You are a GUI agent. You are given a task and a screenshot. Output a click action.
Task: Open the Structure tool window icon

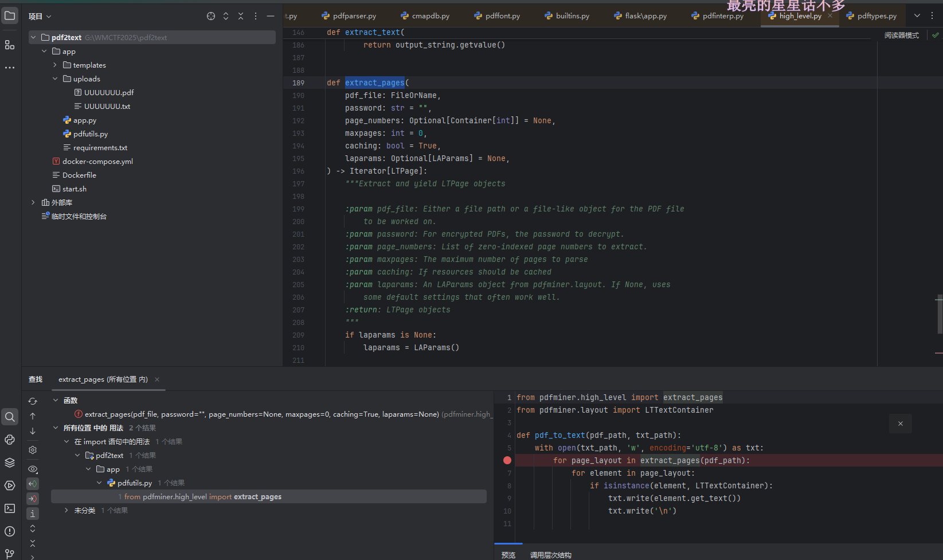(x=10, y=45)
